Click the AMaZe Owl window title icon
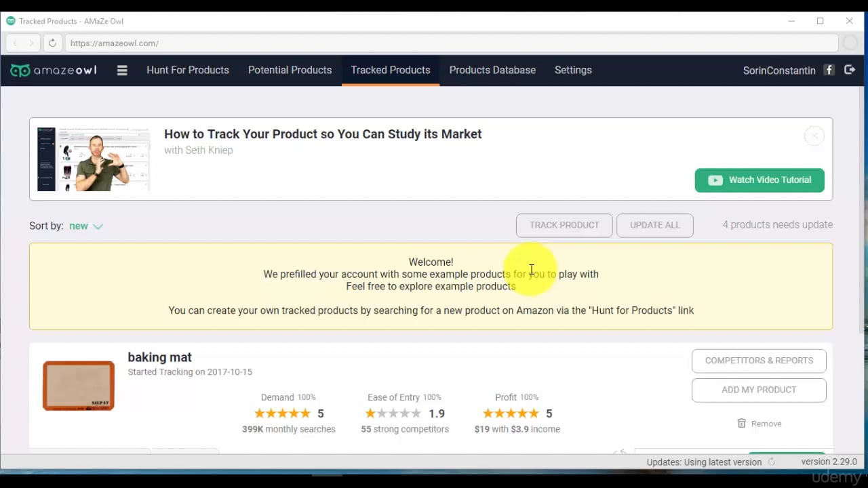The image size is (868, 488). [x=10, y=21]
